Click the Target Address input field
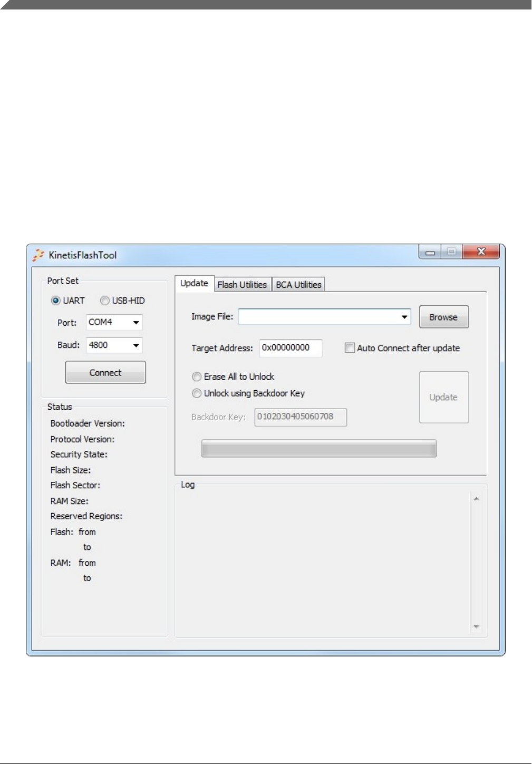 tap(291, 348)
